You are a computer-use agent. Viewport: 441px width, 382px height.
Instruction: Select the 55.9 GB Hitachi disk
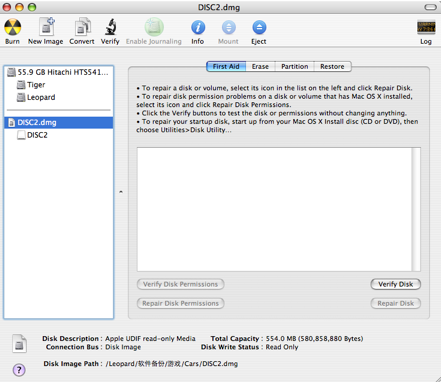pyautogui.click(x=59, y=72)
